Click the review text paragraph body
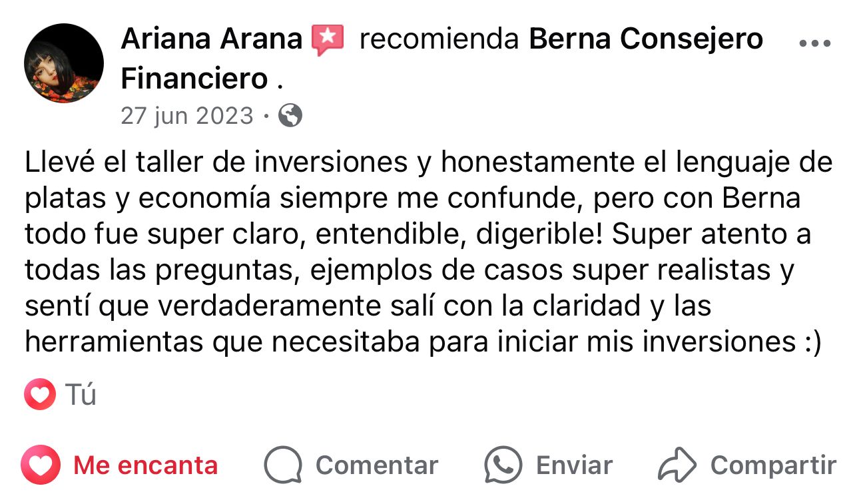 click(426, 253)
